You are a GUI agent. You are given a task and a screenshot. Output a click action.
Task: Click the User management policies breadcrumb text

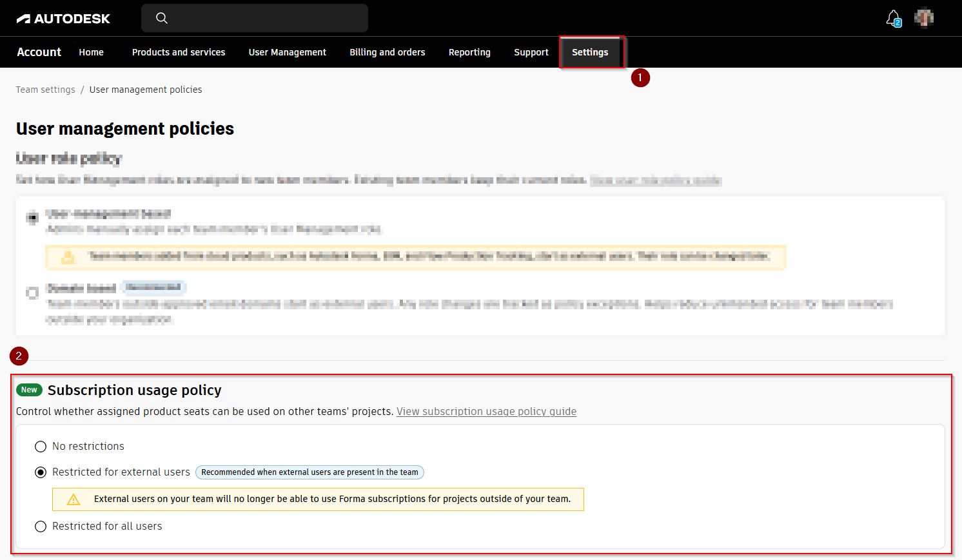[146, 90]
